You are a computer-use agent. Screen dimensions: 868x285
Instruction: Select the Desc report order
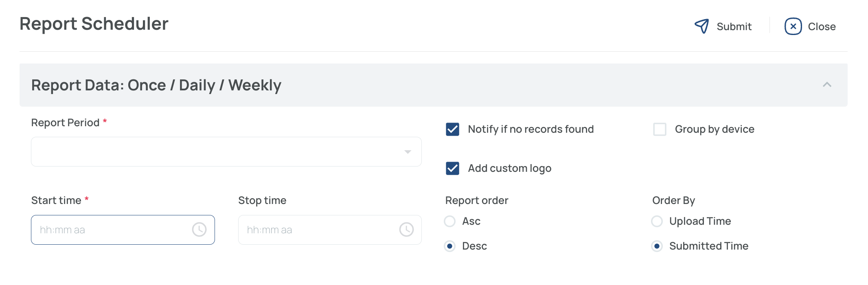click(450, 246)
